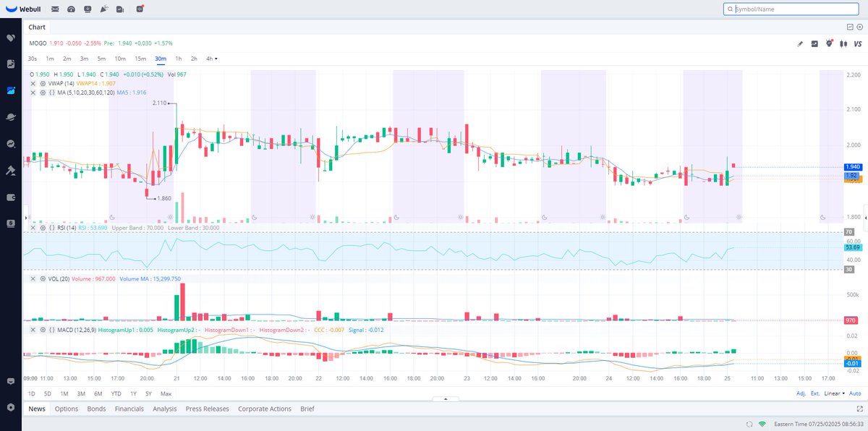Toggle Auto scale on price axis
868x431 pixels.
click(x=855, y=393)
